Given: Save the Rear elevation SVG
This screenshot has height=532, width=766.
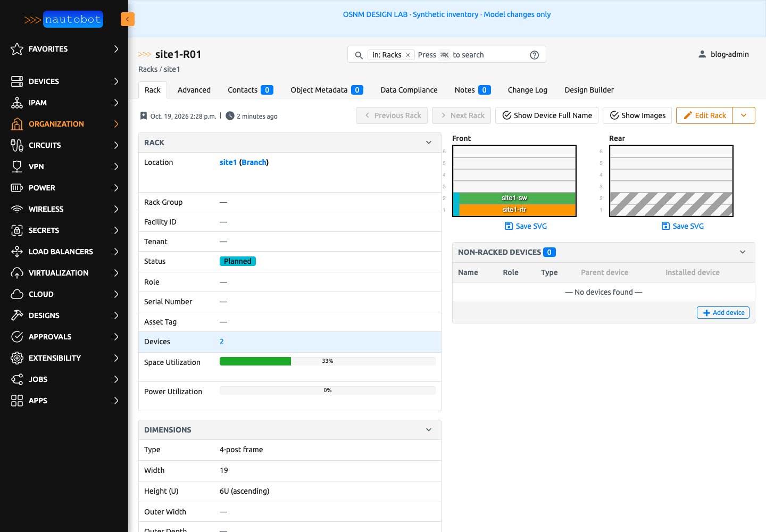Looking at the screenshot, I should (682, 226).
